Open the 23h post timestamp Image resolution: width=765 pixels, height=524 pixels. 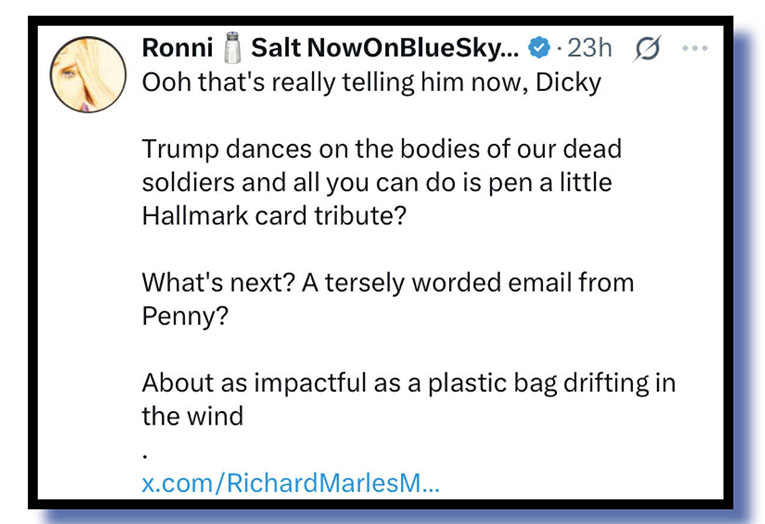tap(589, 47)
